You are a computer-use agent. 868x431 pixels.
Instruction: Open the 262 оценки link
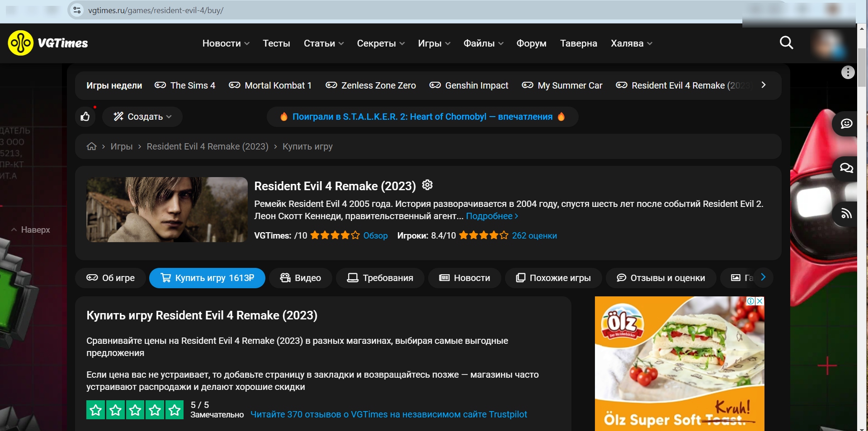(534, 236)
